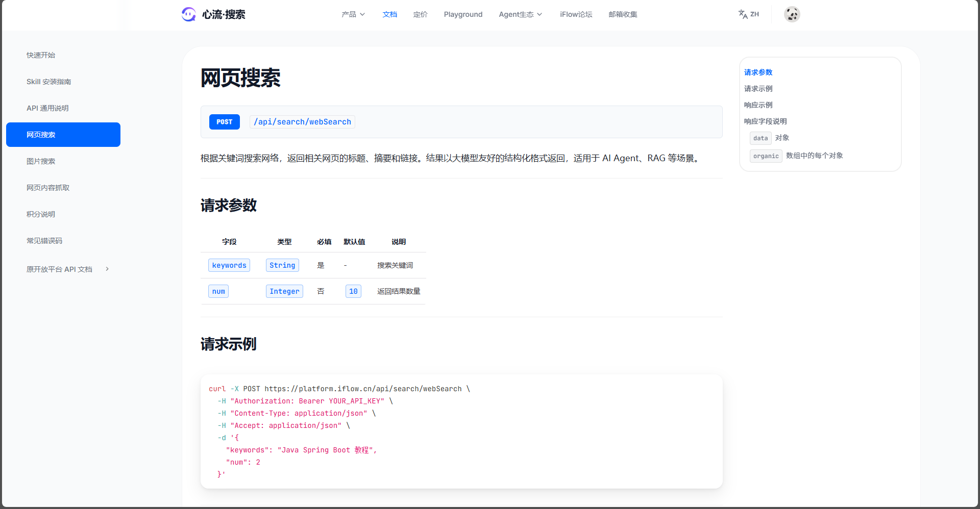
Task: Open 网页内容抓取 sidebar item
Action: click(x=48, y=188)
